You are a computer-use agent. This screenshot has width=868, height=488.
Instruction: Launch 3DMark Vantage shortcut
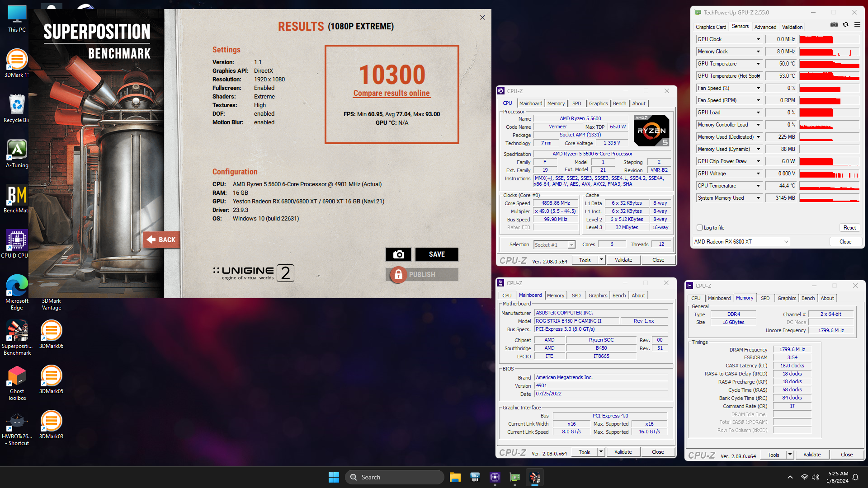pyautogui.click(x=51, y=304)
